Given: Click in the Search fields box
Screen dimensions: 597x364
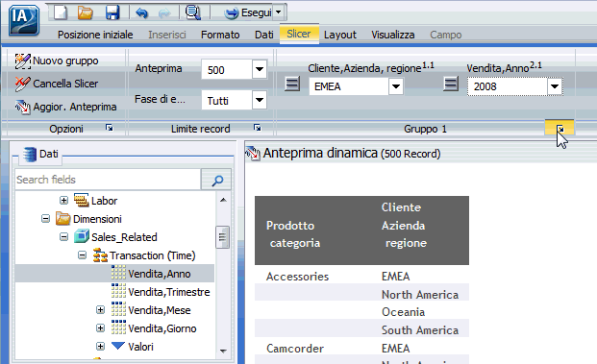Looking at the screenshot, I should (108, 180).
